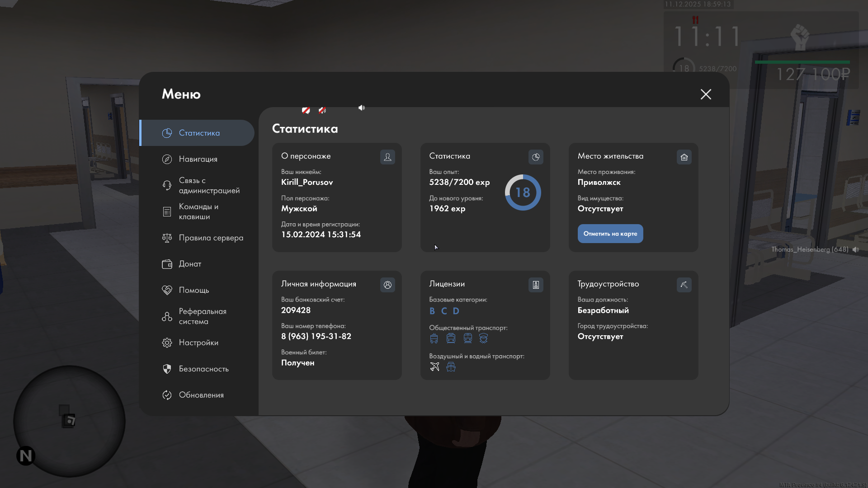This screenshot has width=868, height=488.
Task: Click the first bus public transport icon
Action: (434, 338)
